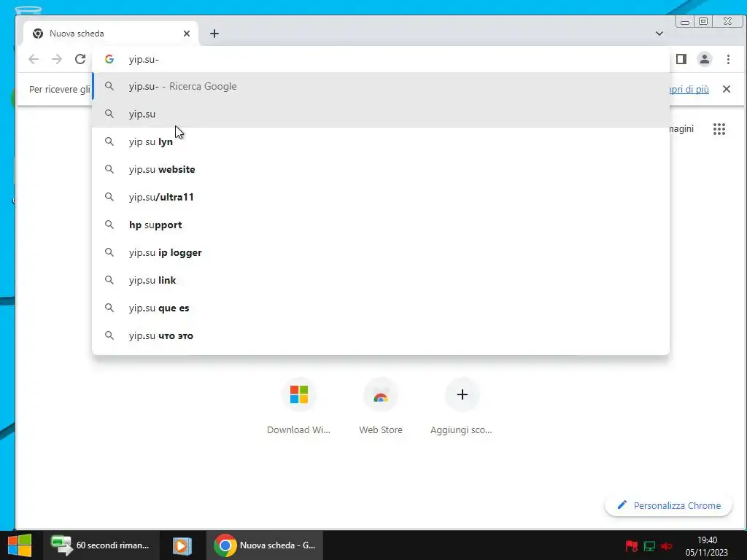This screenshot has width=747, height=560.
Task: Dismiss the info bar with X
Action: pyautogui.click(x=727, y=89)
